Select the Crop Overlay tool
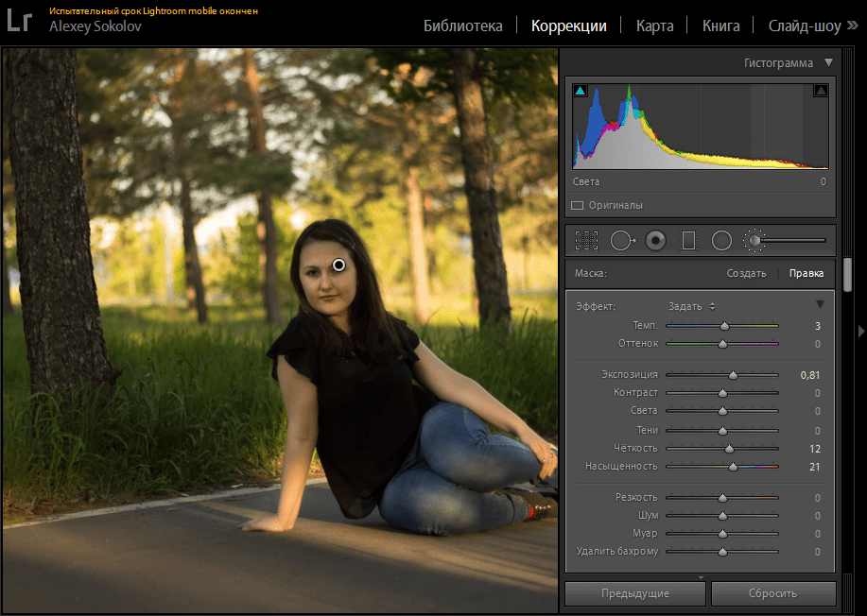 click(587, 241)
